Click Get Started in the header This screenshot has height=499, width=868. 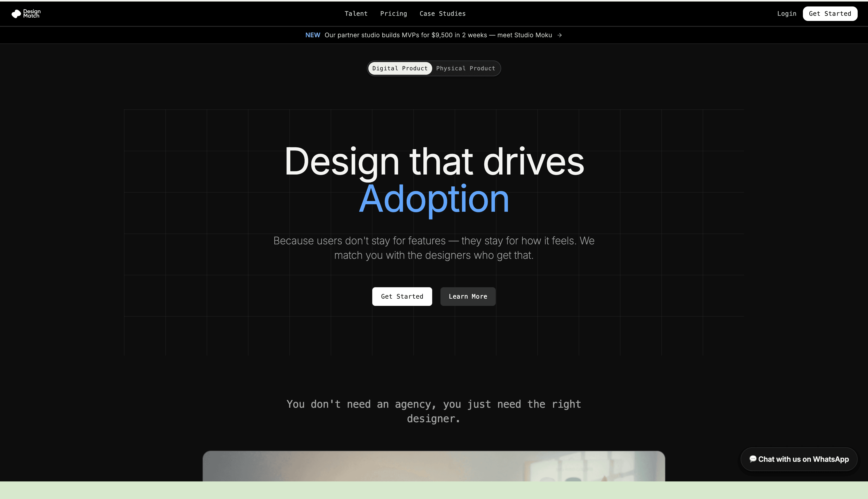[x=830, y=14]
